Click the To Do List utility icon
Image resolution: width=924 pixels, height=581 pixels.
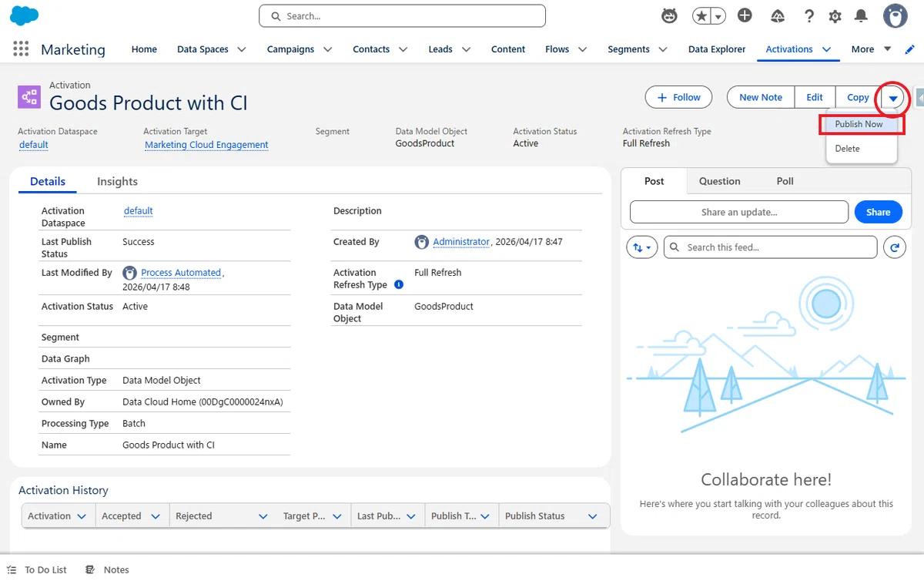(x=12, y=570)
